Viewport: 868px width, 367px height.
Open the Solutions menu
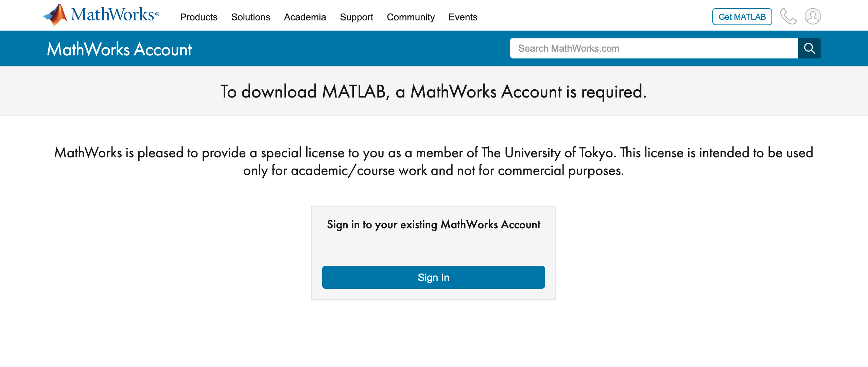point(250,17)
